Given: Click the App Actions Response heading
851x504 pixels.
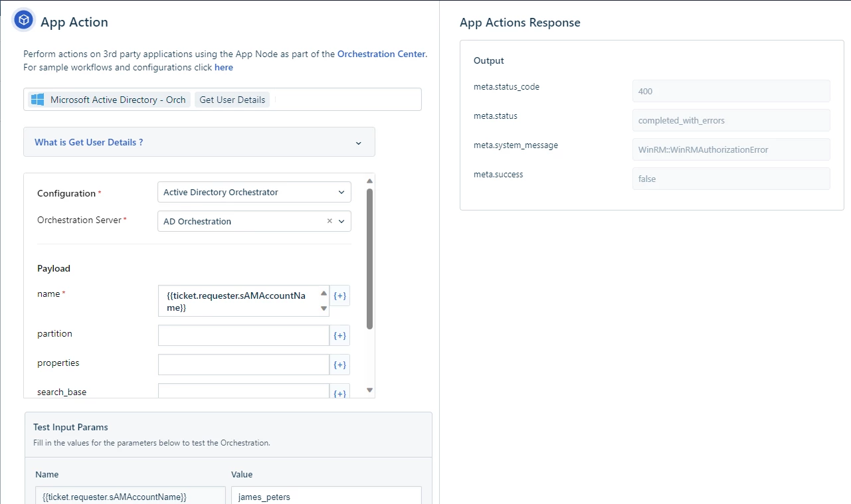Looking at the screenshot, I should (x=520, y=23).
